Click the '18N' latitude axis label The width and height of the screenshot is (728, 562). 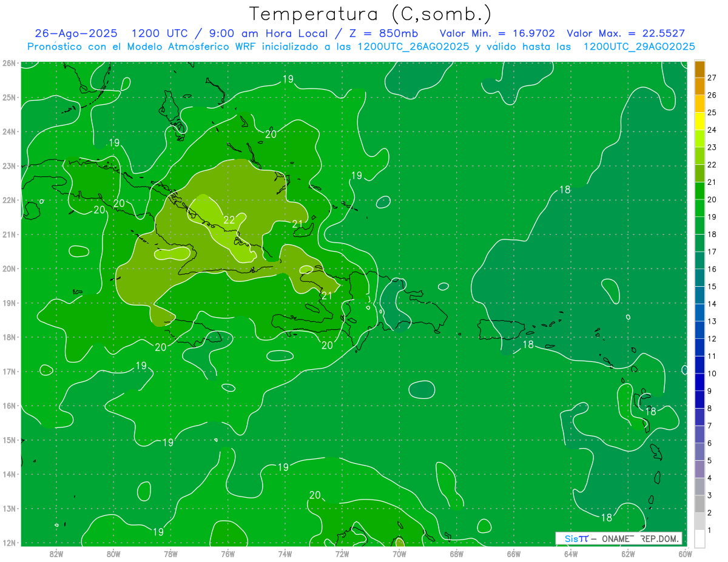click(x=8, y=337)
